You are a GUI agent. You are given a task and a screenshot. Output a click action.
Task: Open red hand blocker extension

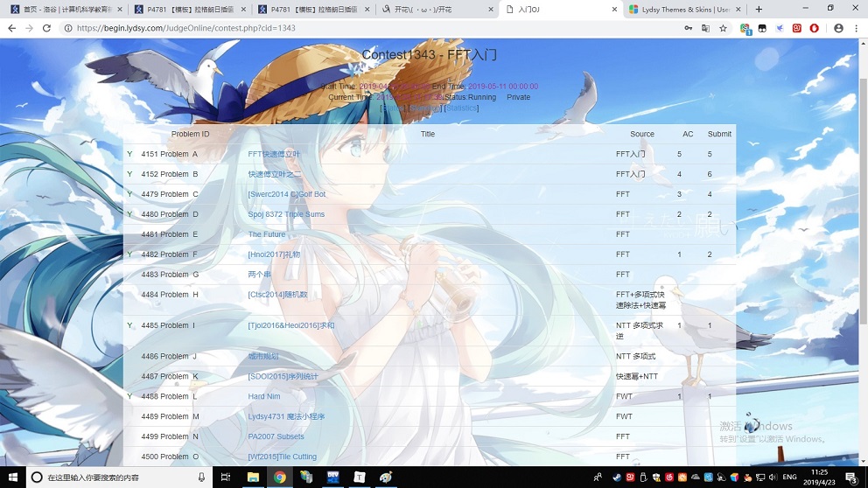814,28
